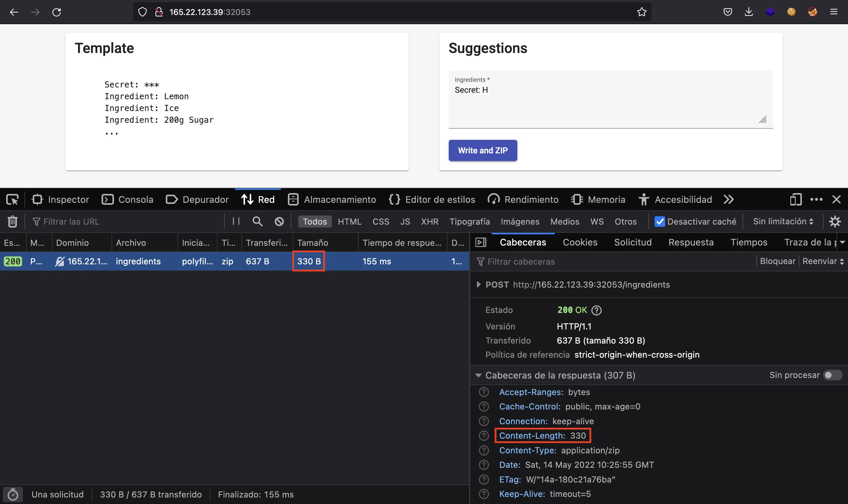Toggle the Sin procesar raw headers switch

[832, 375]
